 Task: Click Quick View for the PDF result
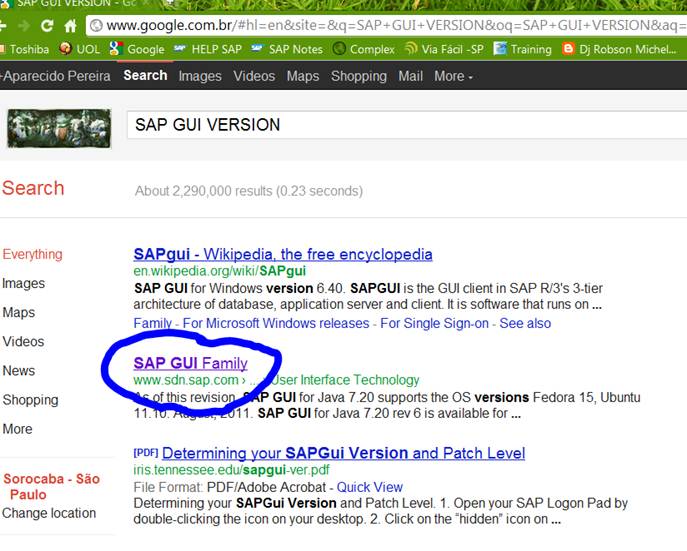pos(369,487)
